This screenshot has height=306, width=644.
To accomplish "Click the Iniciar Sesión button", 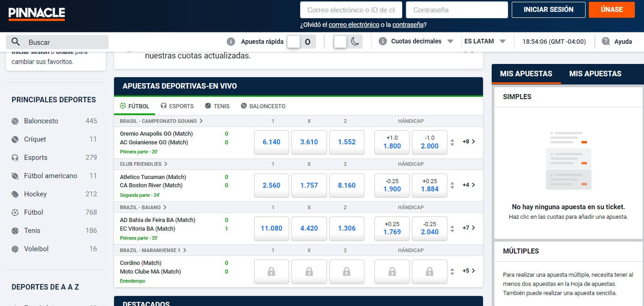I will [549, 10].
